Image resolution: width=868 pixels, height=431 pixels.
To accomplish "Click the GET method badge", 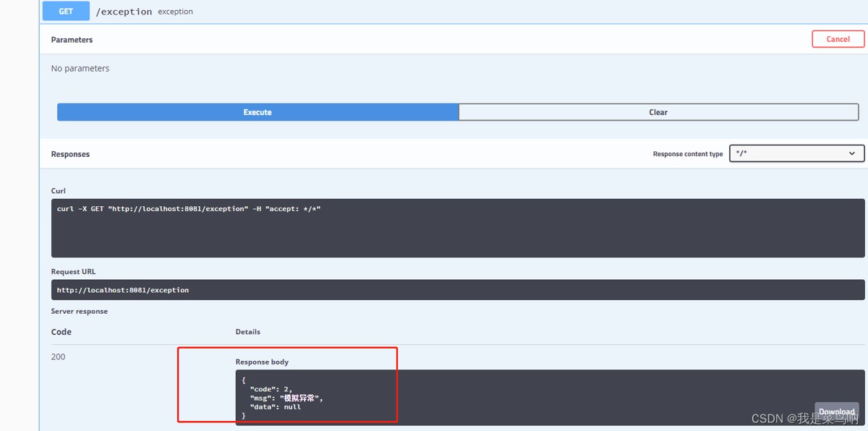I will tap(66, 11).
